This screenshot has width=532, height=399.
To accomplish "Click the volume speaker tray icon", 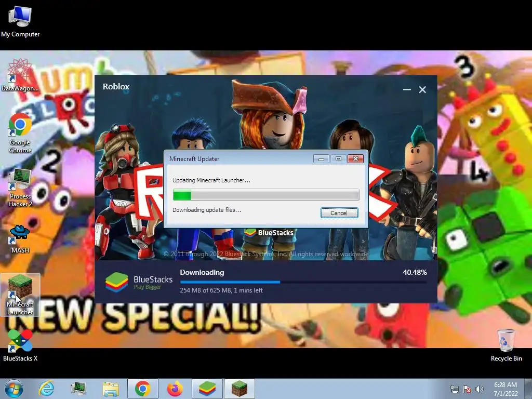I will pyautogui.click(x=480, y=389).
